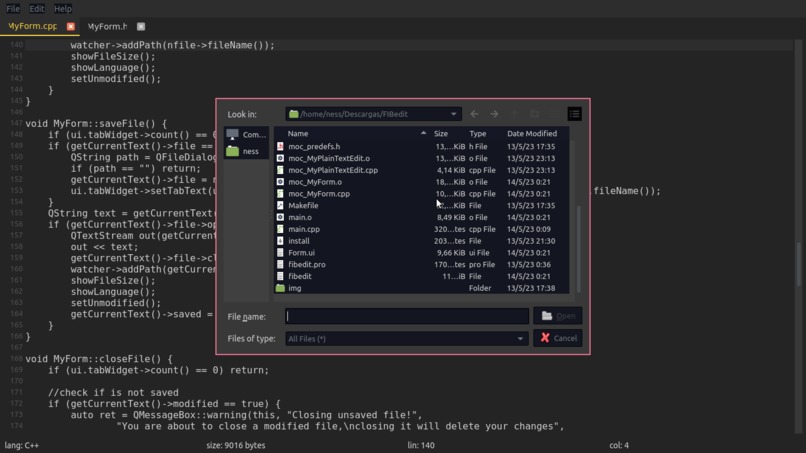
Task: Click the Cancel button in dialog
Action: 558,338
